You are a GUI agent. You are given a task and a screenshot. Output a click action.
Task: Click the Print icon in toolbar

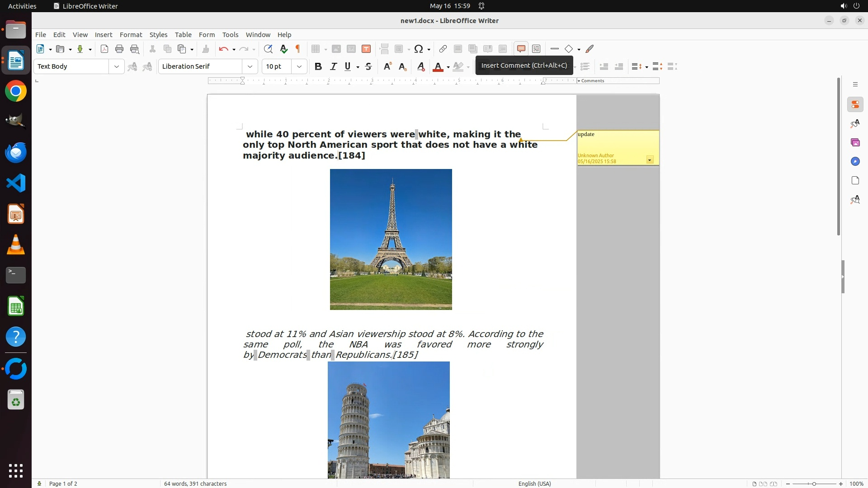pyautogui.click(x=119, y=49)
